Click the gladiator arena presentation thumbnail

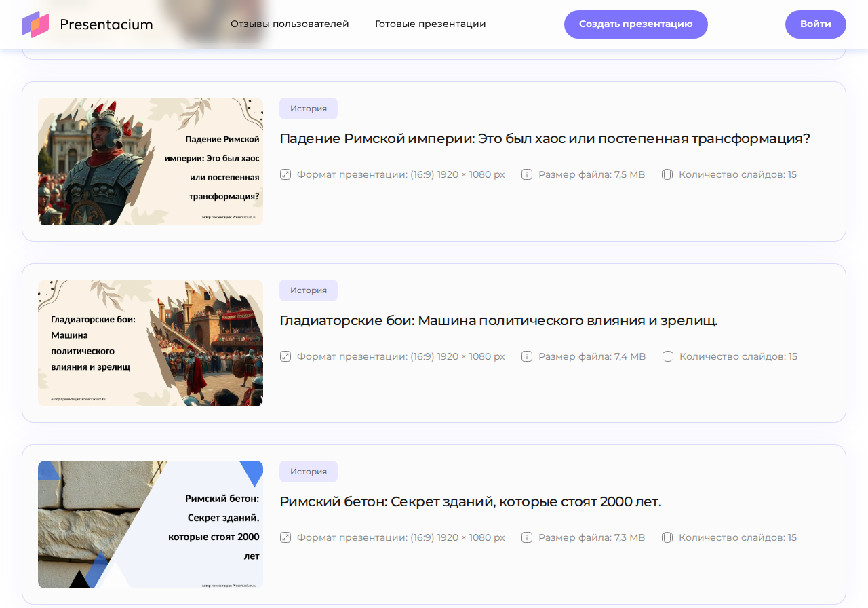click(151, 343)
